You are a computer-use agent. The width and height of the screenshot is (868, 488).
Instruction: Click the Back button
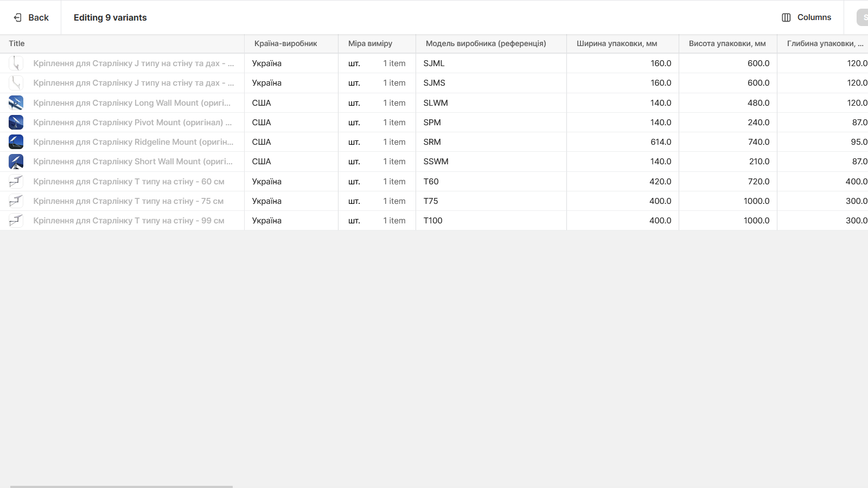click(31, 17)
